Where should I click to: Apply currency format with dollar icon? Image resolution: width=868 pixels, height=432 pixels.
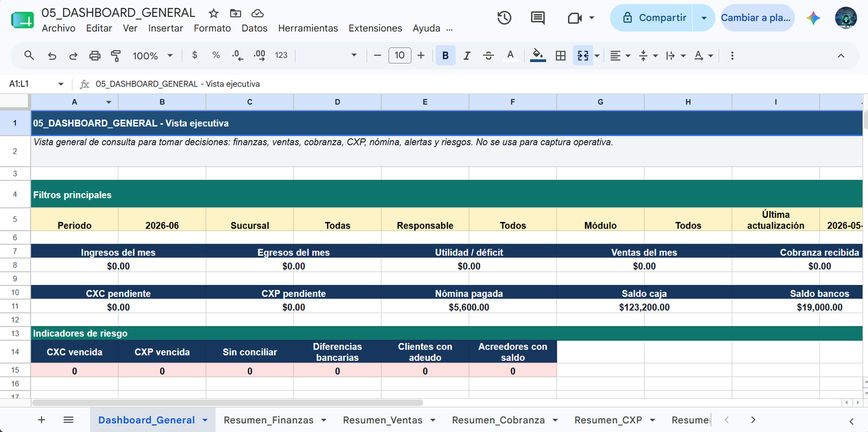(x=195, y=55)
